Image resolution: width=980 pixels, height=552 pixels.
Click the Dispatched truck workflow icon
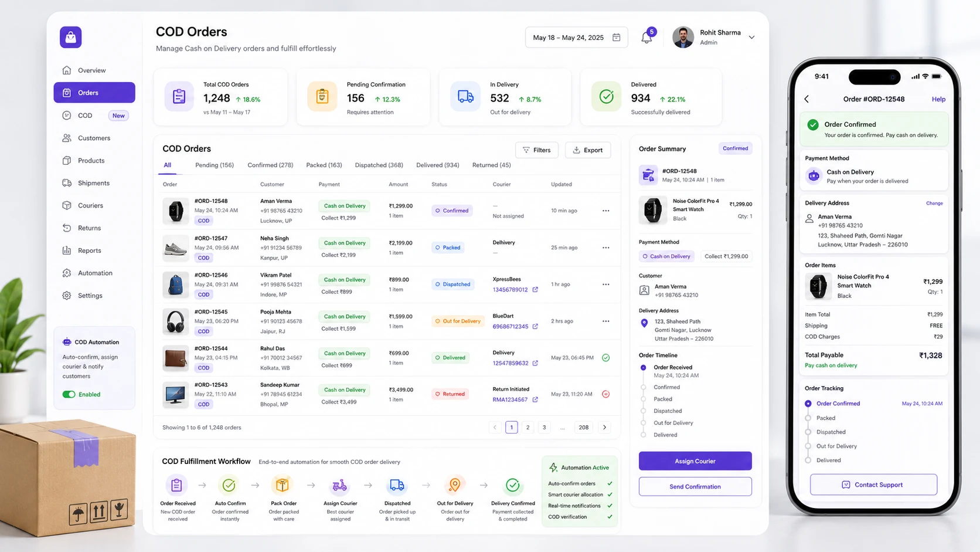(x=397, y=485)
